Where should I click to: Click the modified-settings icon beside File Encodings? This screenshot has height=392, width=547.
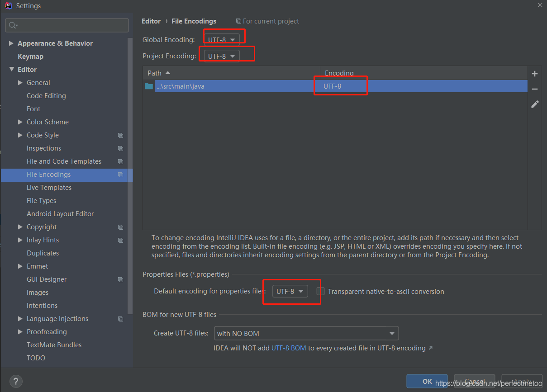click(x=120, y=175)
